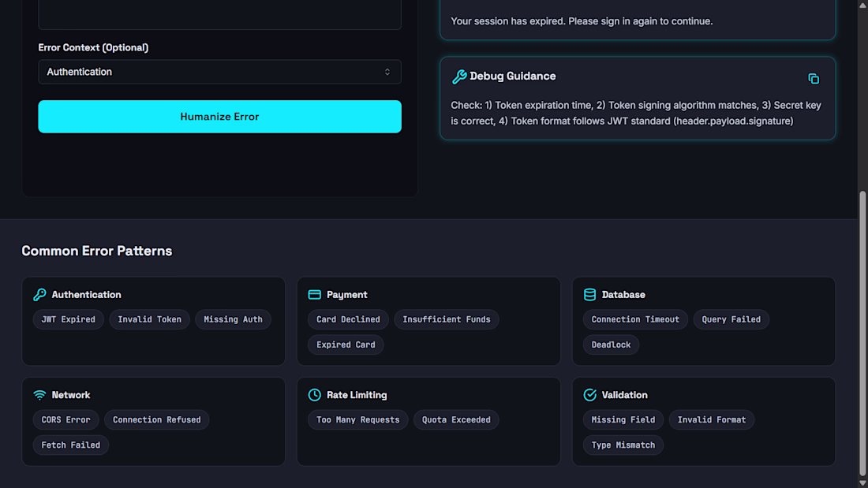Select the CORS Error chip
The image size is (868, 488).
(x=65, y=419)
